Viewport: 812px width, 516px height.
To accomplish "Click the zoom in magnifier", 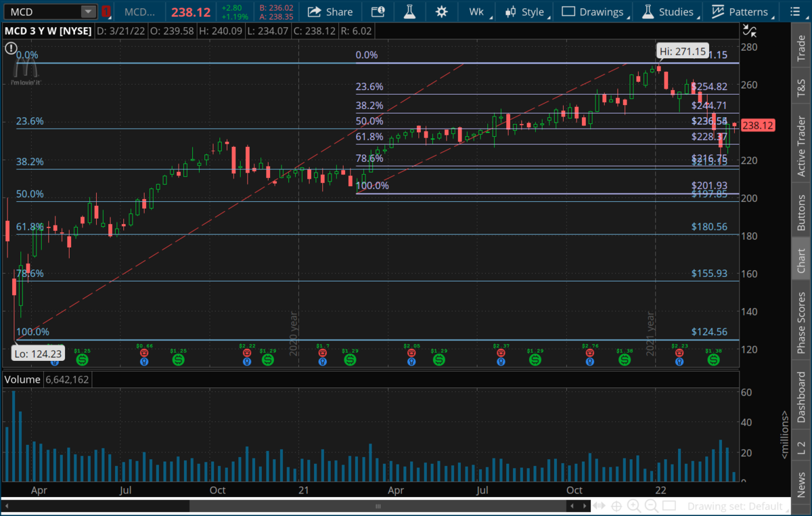I will pyautogui.click(x=634, y=507).
